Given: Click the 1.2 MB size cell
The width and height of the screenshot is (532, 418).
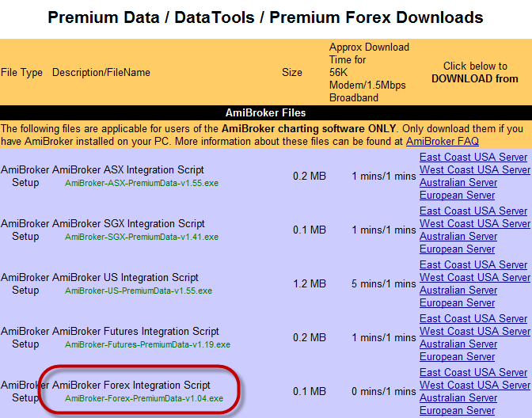Looking at the screenshot, I should point(310,283).
